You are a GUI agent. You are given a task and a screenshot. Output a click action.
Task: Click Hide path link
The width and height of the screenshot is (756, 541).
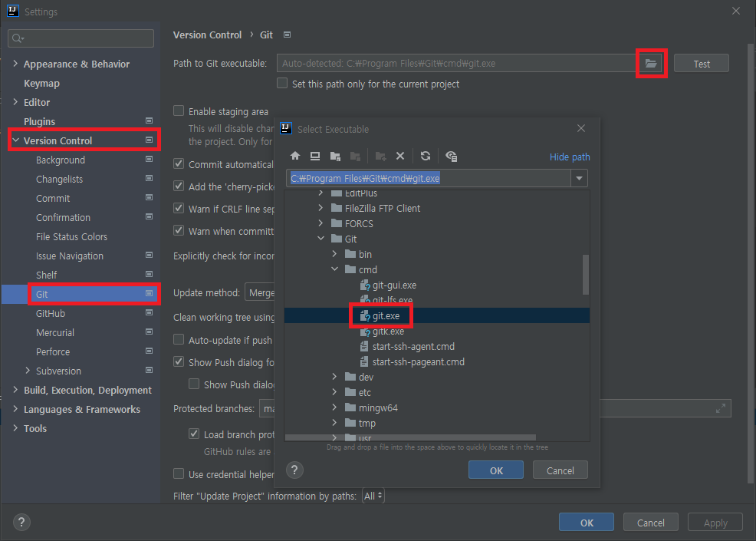coord(570,157)
